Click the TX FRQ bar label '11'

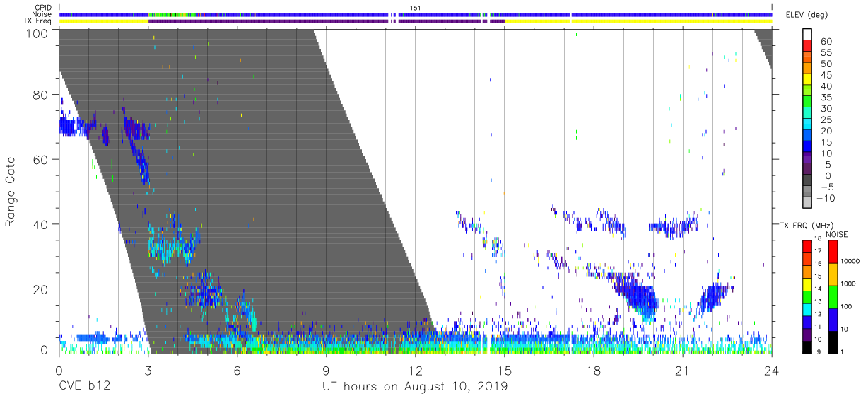818,327
